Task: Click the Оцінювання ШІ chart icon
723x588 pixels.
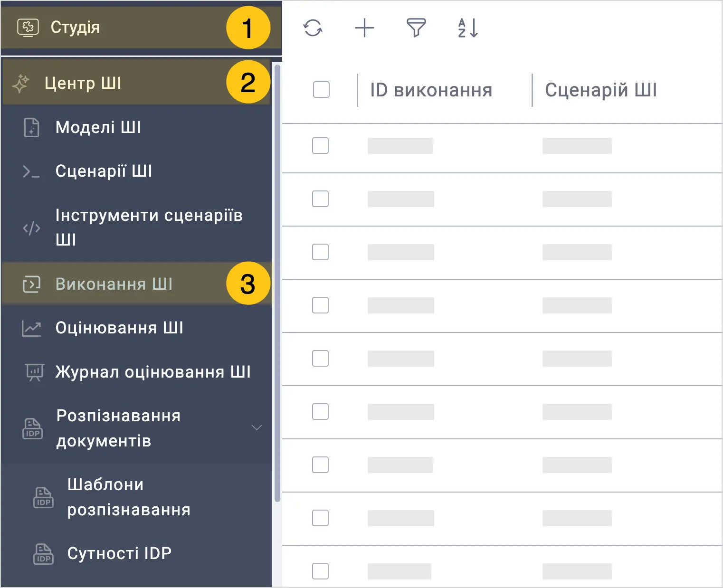Action: 32,328
